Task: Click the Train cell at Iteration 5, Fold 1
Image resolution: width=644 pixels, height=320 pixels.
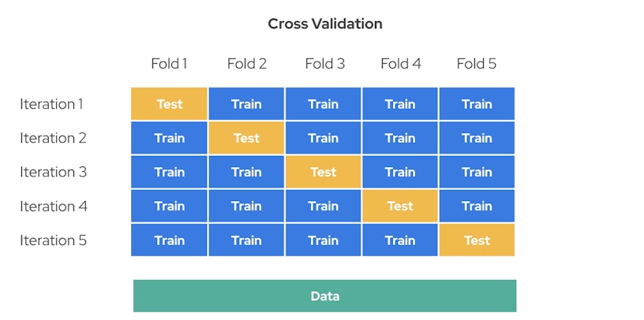Action: pyautogui.click(x=169, y=240)
